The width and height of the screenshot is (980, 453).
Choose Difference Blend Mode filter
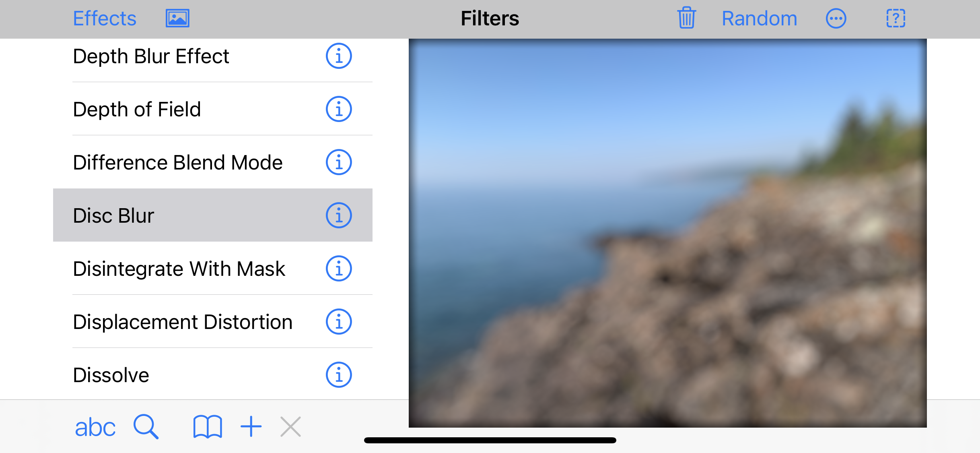tap(177, 163)
